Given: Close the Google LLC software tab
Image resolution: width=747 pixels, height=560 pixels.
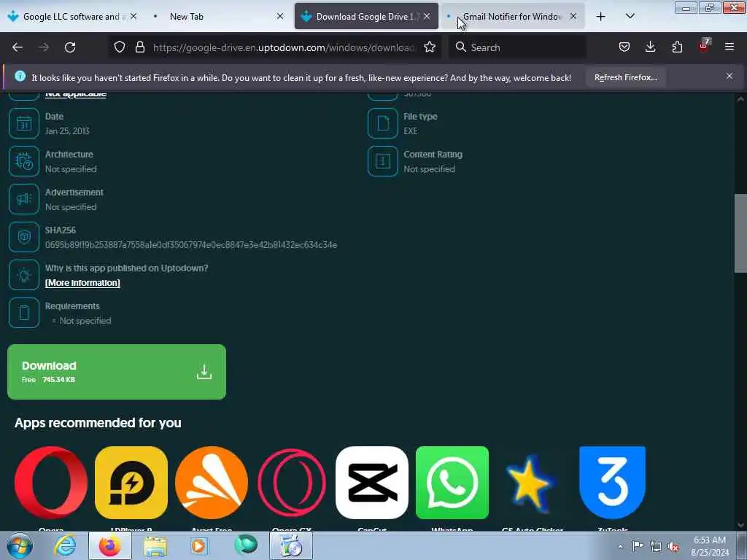Looking at the screenshot, I should tap(134, 16).
